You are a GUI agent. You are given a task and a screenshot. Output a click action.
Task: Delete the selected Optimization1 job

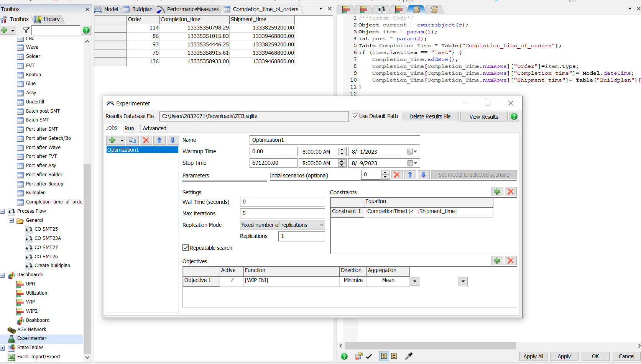146,140
